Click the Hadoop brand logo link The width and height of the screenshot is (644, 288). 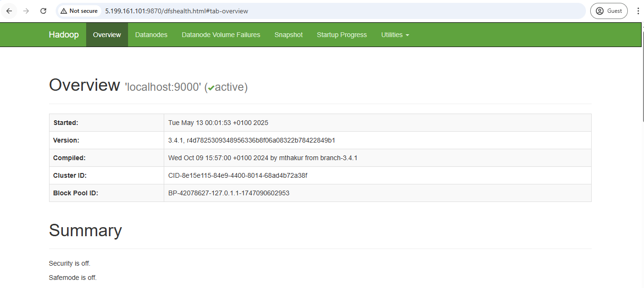tap(64, 35)
